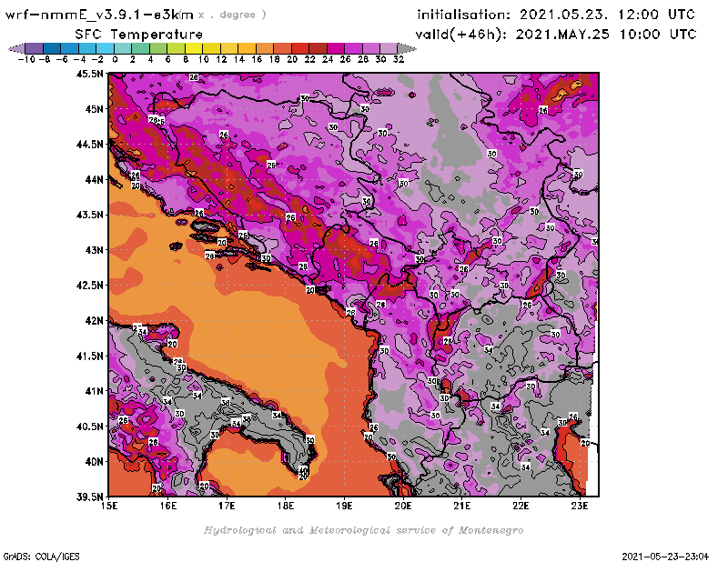Click the model title wrf-nmmE_v3.9.1-e3km
The width and height of the screenshot is (728, 562).
coord(99,15)
